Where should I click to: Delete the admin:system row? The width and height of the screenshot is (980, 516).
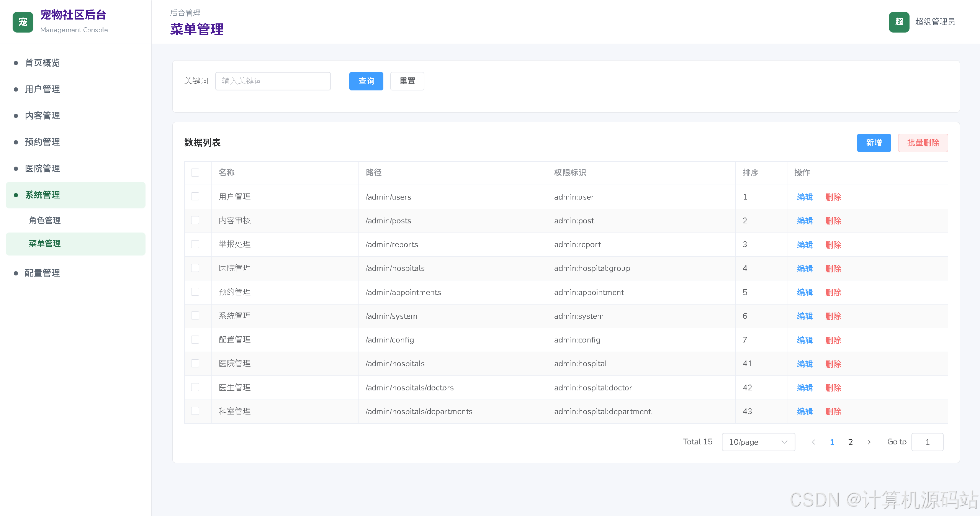point(833,316)
